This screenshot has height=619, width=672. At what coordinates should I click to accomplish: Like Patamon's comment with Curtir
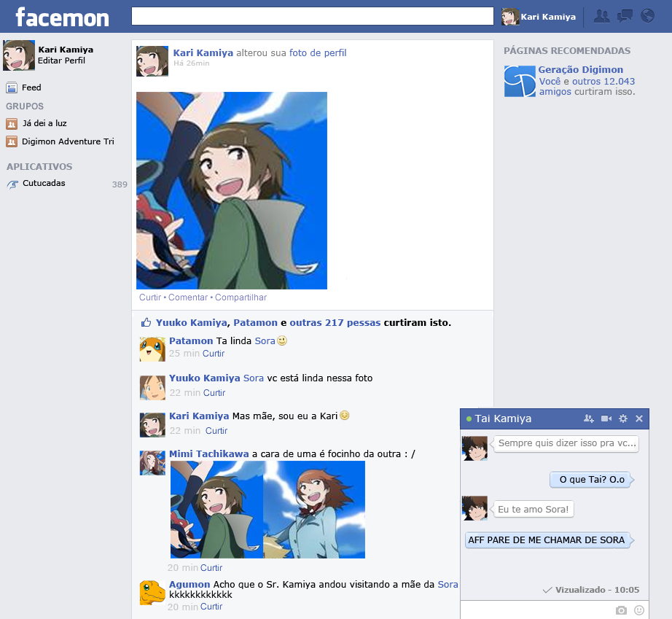(214, 353)
